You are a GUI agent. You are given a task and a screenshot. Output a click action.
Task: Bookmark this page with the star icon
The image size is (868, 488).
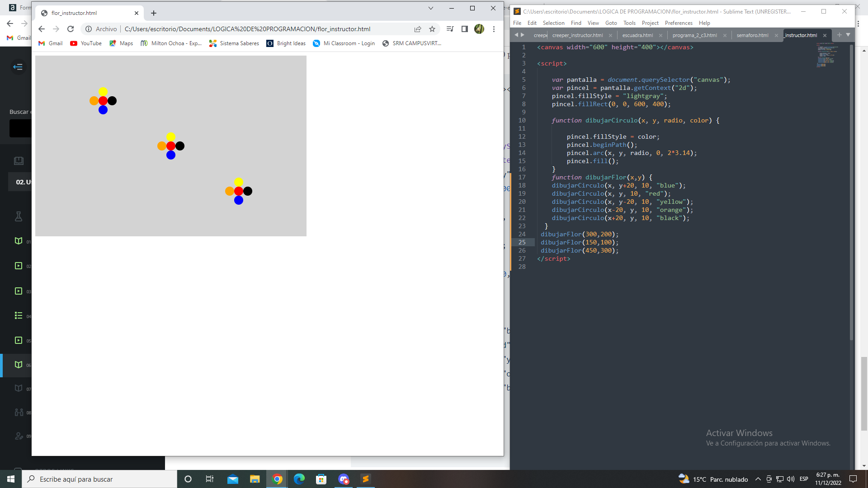[432, 29]
